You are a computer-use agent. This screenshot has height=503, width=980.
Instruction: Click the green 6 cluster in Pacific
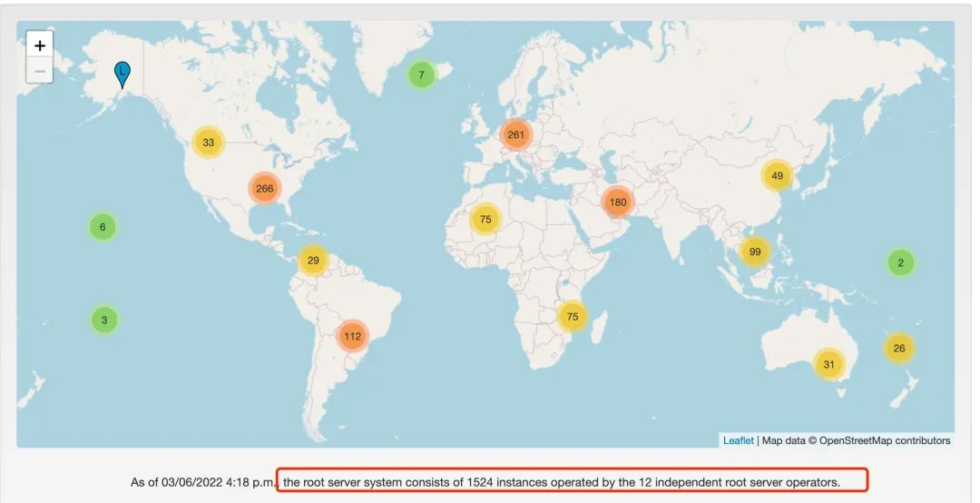pyautogui.click(x=103, y=227)
